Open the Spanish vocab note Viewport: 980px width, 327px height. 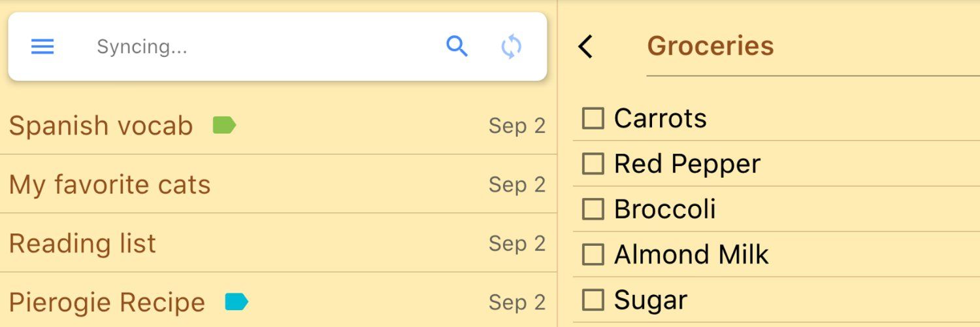point(278,126)
